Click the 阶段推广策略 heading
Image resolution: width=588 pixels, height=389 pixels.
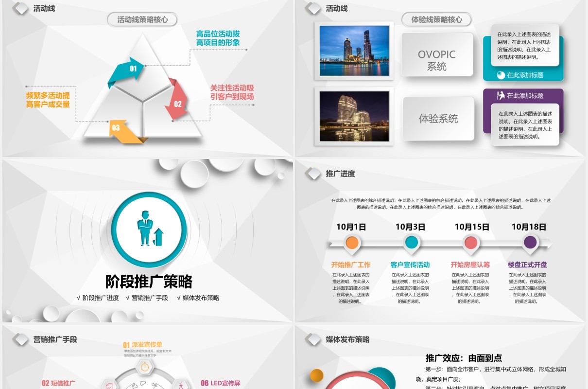(149, 282)
